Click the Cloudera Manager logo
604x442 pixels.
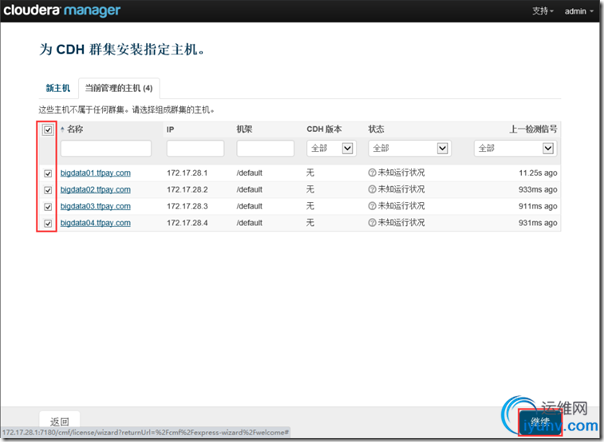(x=62, y=10)
